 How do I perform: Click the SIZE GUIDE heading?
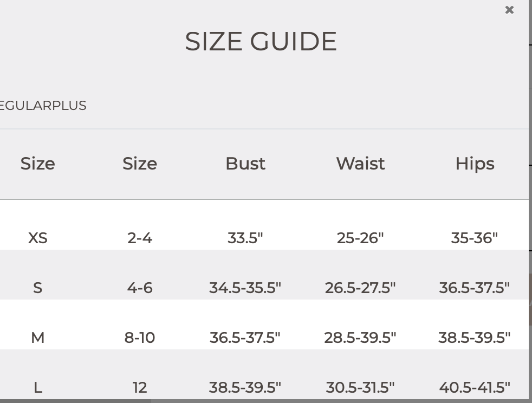[x=261, y=41]
